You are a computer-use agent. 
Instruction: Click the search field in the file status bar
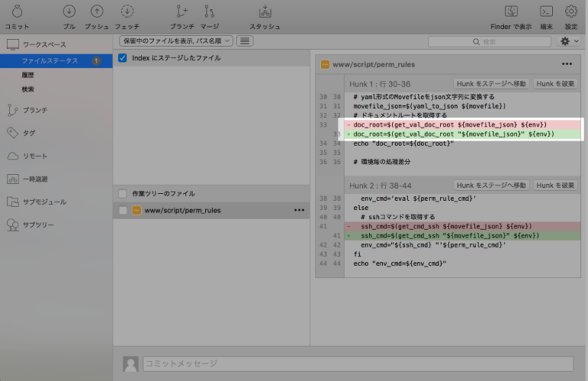(489, 41)
